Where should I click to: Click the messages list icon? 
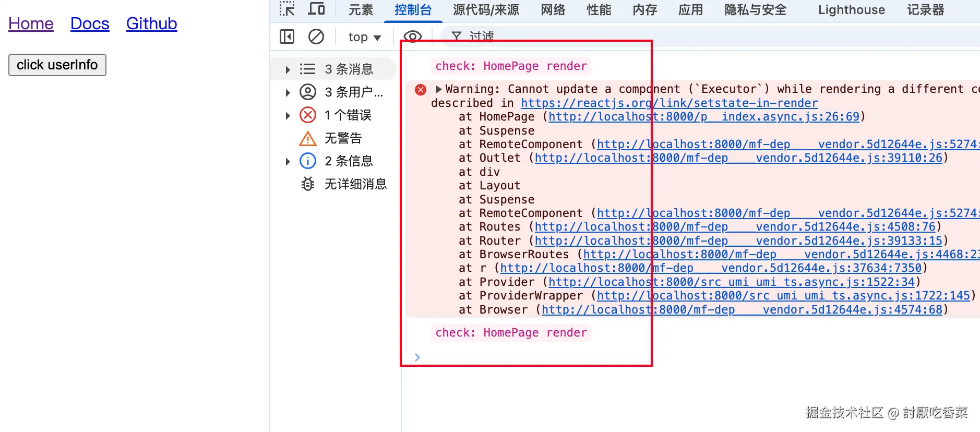pyautogui.click(x=308, y=69)
